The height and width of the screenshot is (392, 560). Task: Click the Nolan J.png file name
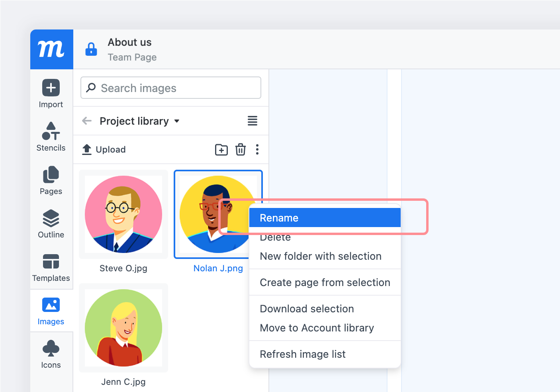tap(218, 268)
